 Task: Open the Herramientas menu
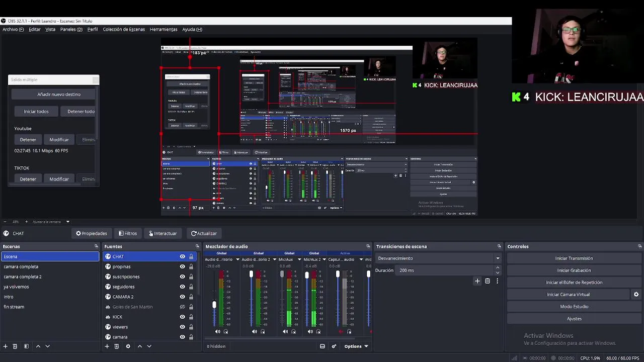click(x=164, y=29)
